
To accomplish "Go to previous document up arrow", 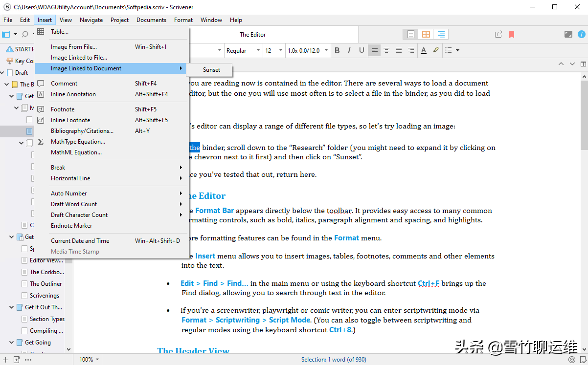I will (561, 64).
